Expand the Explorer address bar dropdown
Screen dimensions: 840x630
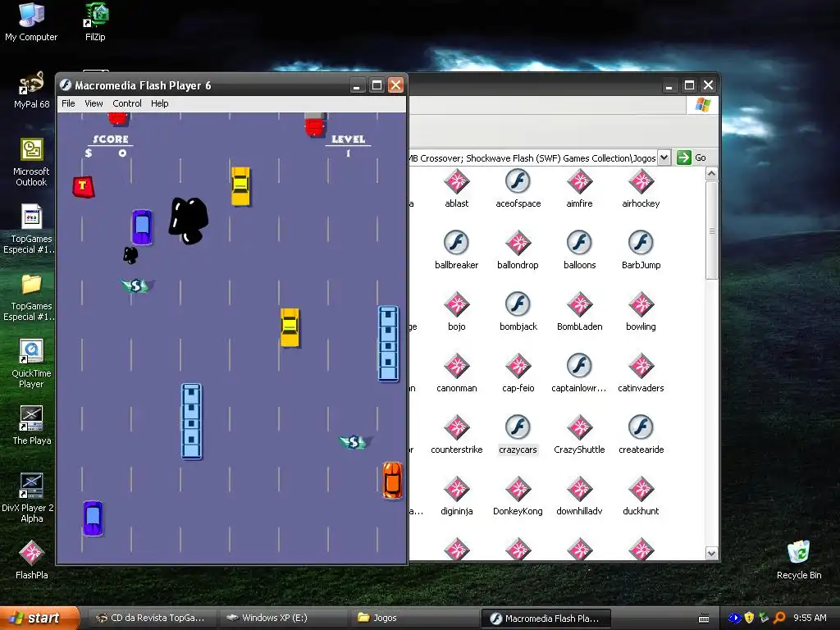[x=664, y=157]
